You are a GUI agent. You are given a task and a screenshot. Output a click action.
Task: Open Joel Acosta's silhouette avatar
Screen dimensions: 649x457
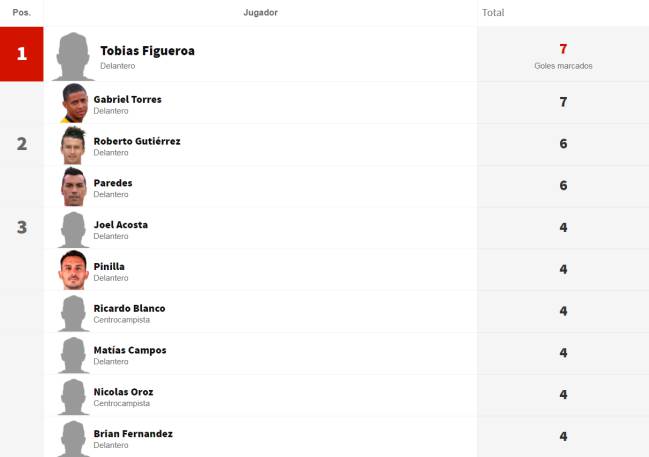tap(74, 230)
